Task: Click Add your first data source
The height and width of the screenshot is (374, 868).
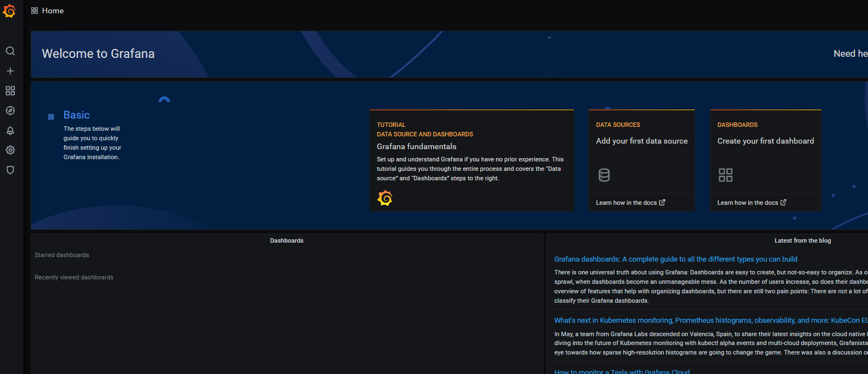Action: (x=642, y=141)
